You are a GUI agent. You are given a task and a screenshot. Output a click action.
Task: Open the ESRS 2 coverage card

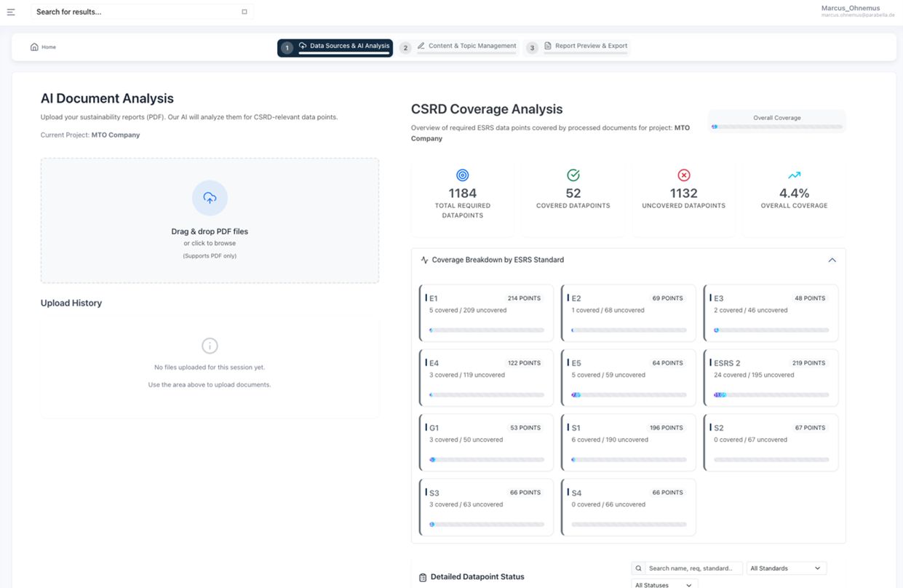pos(771,377)
